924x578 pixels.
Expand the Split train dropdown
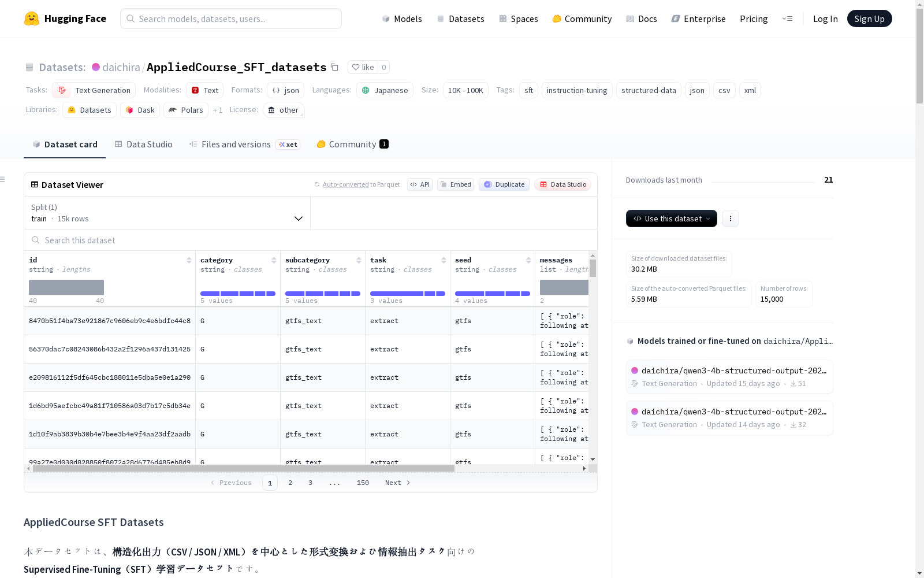click(x=167, y=213)
